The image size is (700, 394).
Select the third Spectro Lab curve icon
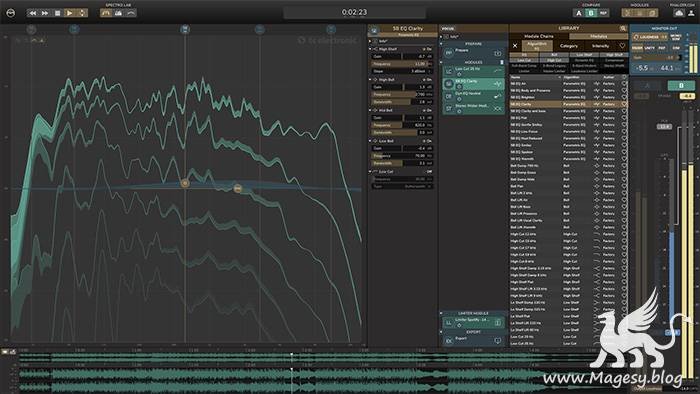pyautogui.click(x=130, y=13)
